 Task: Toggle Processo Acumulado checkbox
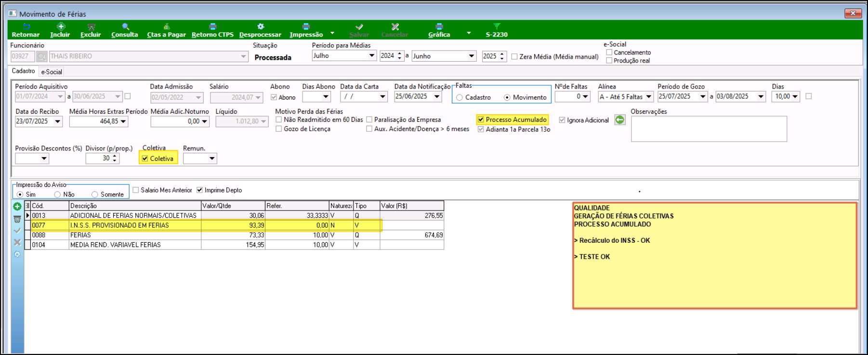click(x=481, y=119)
